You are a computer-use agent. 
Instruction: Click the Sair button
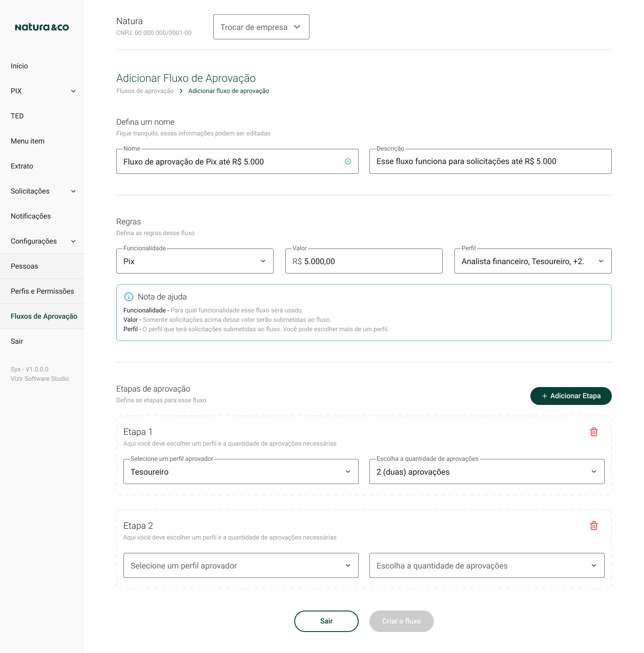[x=326, y=621]
